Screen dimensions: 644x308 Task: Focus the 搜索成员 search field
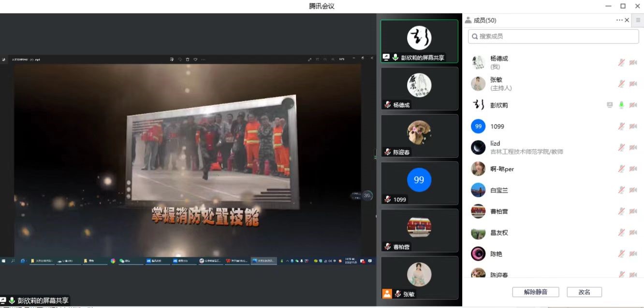click(x=553, y=36)
